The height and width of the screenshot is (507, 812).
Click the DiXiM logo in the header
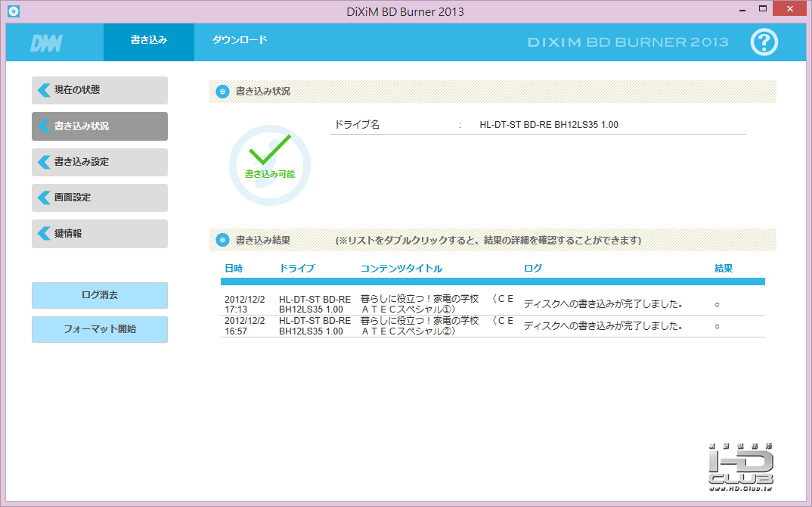coord(47,43)
